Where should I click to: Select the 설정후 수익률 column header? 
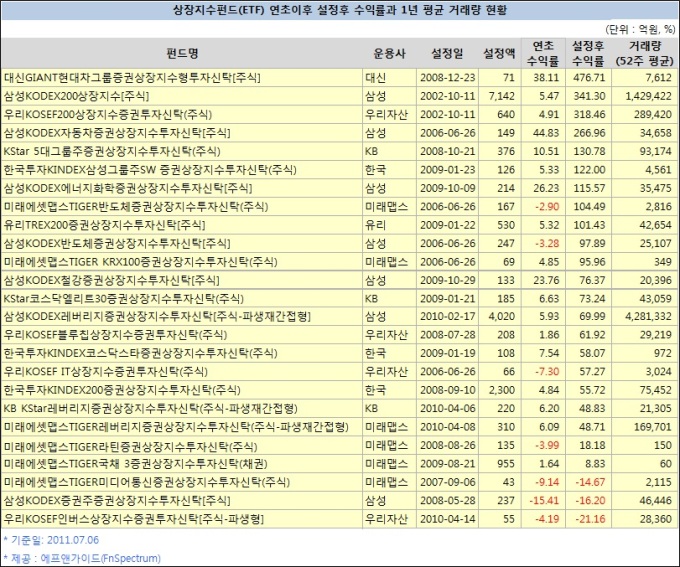pos(588,53)
